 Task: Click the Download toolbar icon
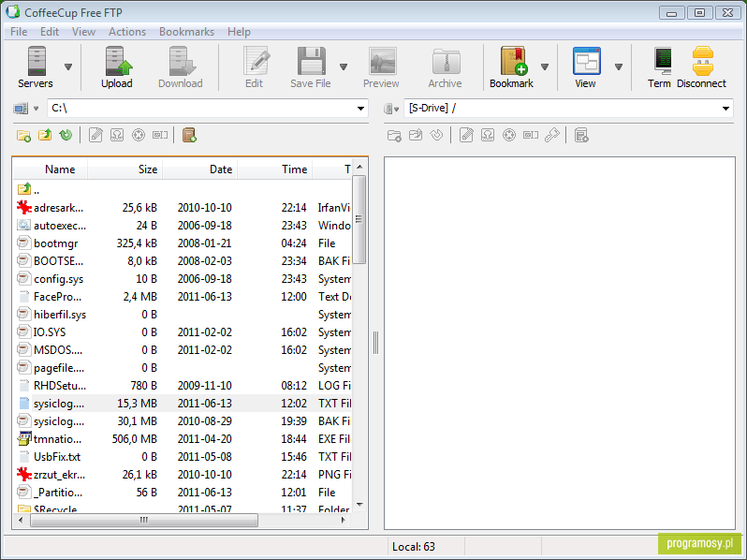[181, 61]
